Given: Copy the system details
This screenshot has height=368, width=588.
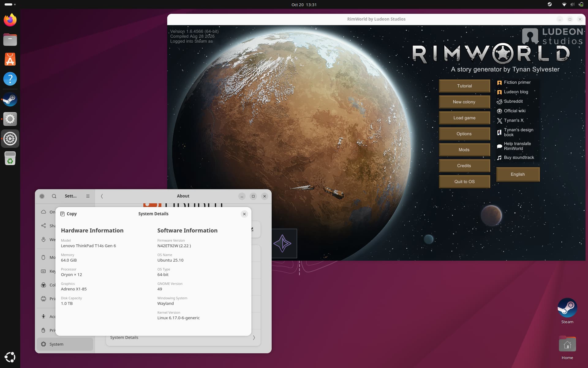Looking at the screenshot, I should click(68, 214).
